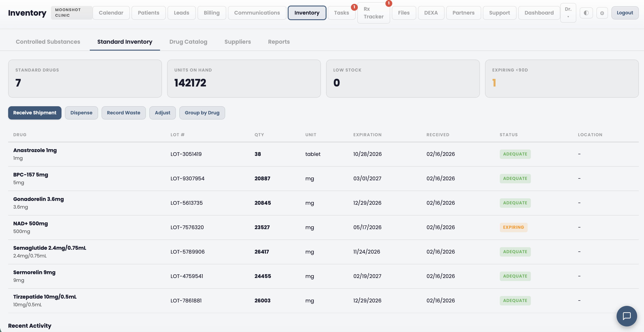Screen dimensions: 644x332
Task: Click the Logout button
Action: point(625,12)
